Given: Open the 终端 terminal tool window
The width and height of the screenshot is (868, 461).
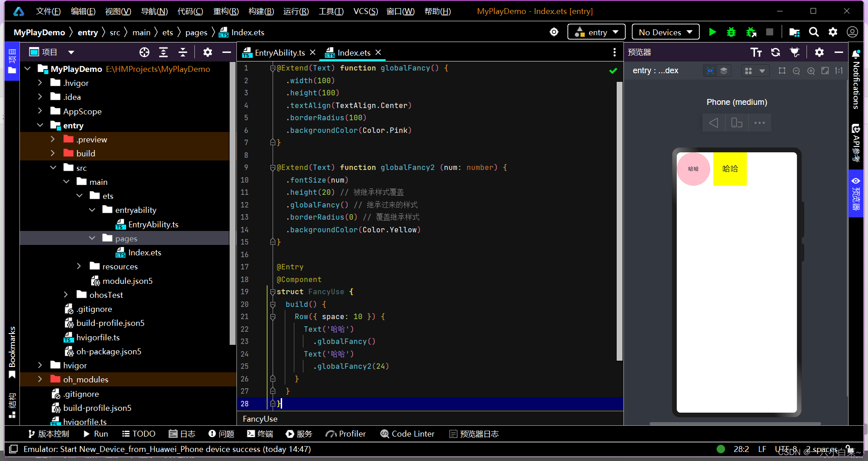Looking at the screenshot, I should [260, 434].
